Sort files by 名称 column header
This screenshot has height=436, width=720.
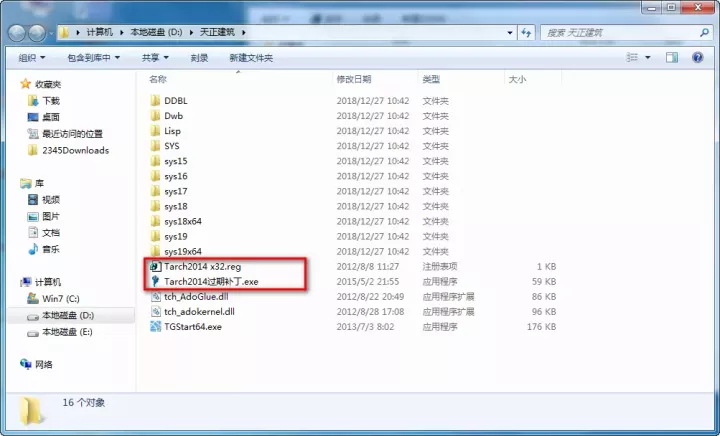158,78
